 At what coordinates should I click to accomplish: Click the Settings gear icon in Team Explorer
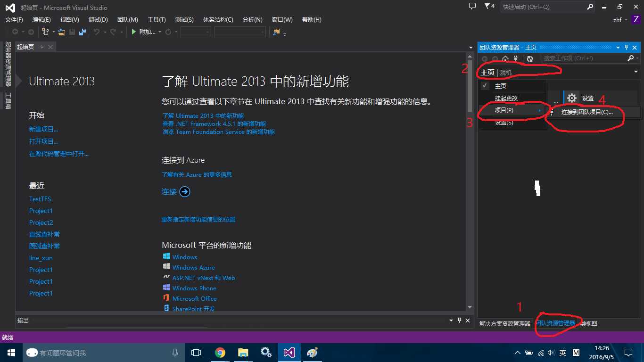point(572,98)
